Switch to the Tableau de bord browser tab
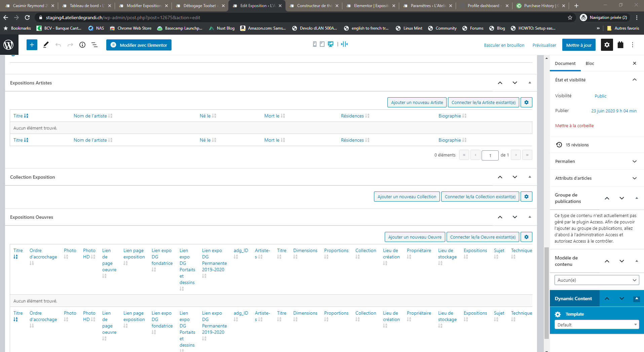 point(86,6)
